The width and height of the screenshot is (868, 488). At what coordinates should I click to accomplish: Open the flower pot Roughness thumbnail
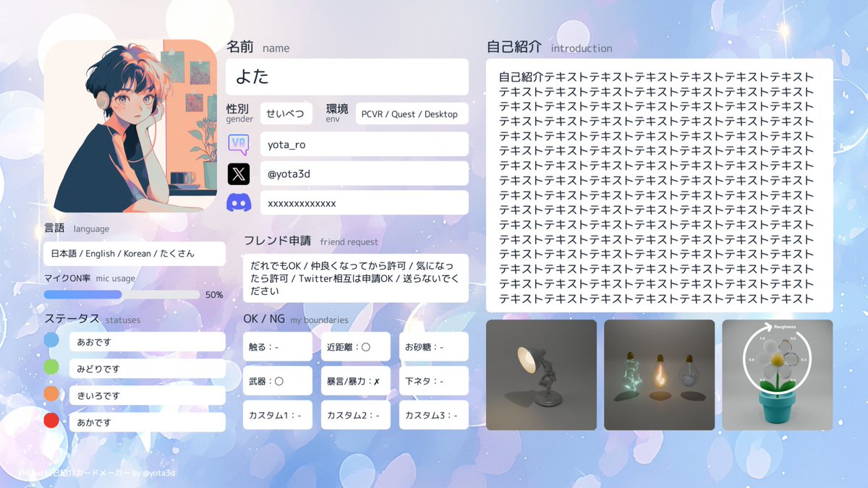(778, 375)
